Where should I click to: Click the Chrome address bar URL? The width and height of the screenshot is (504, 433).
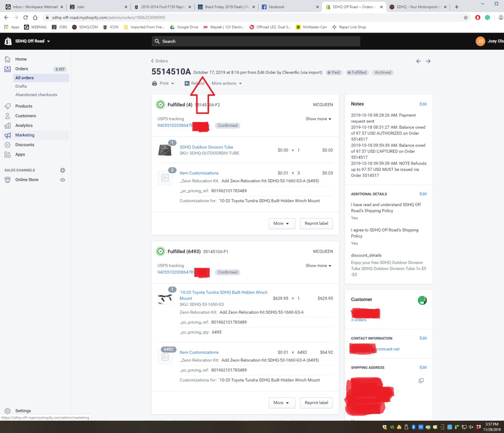coord(108,18)
